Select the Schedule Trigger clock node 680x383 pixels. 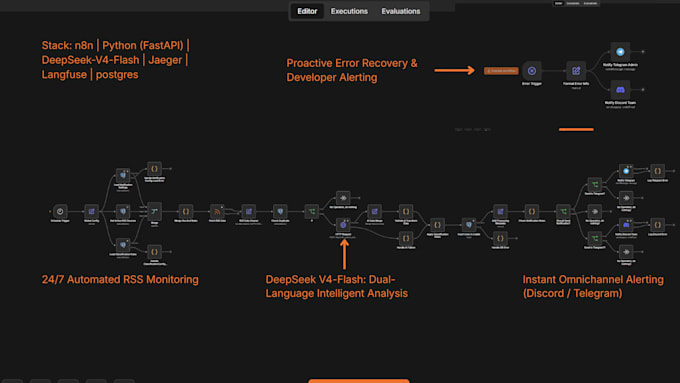(60, 211)
